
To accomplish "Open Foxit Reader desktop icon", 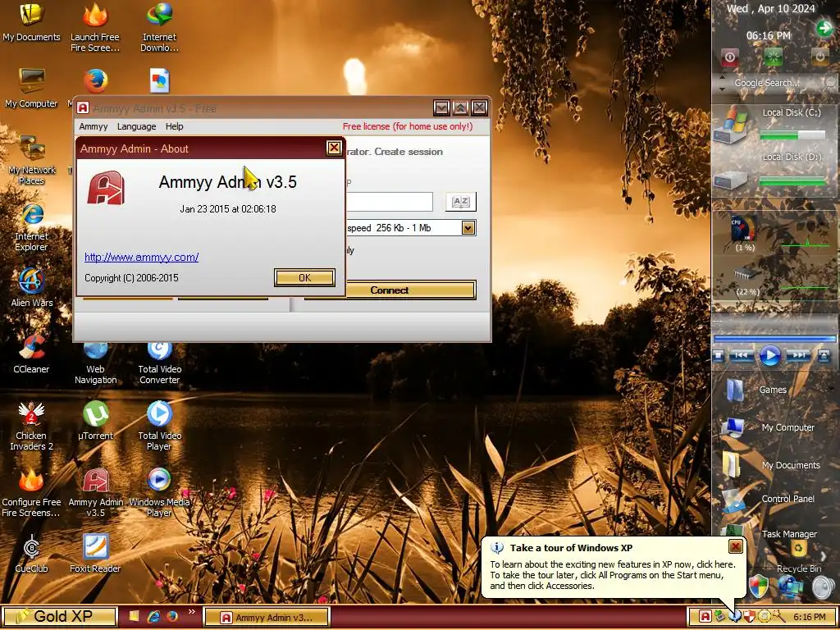I will [x=95, y=554].
